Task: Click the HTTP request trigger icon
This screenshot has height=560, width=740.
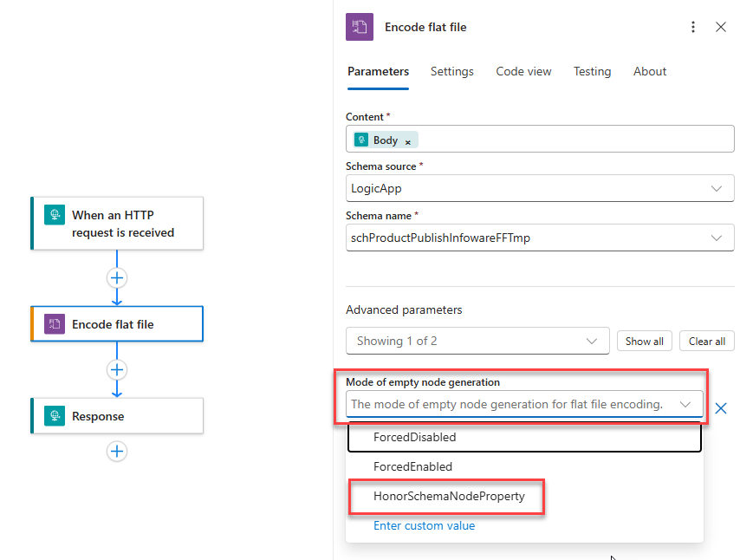Action: point(55,215)
